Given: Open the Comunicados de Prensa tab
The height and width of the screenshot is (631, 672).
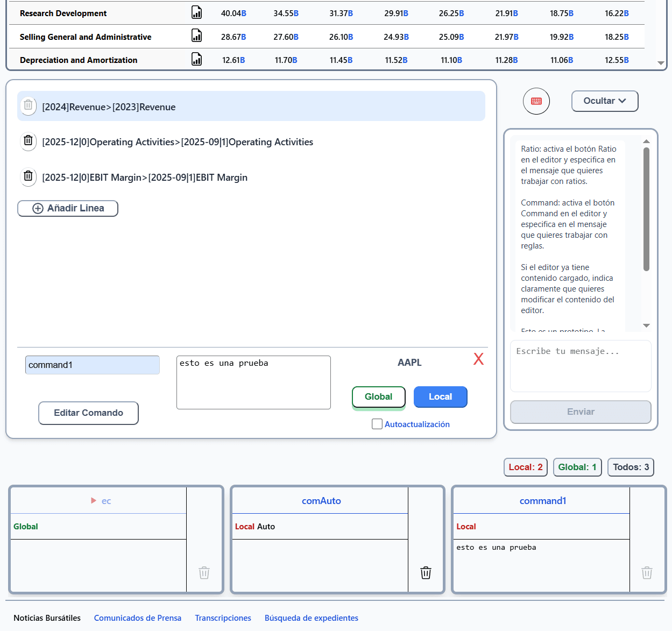Looking at the screenshot, I should click(138, 618).
